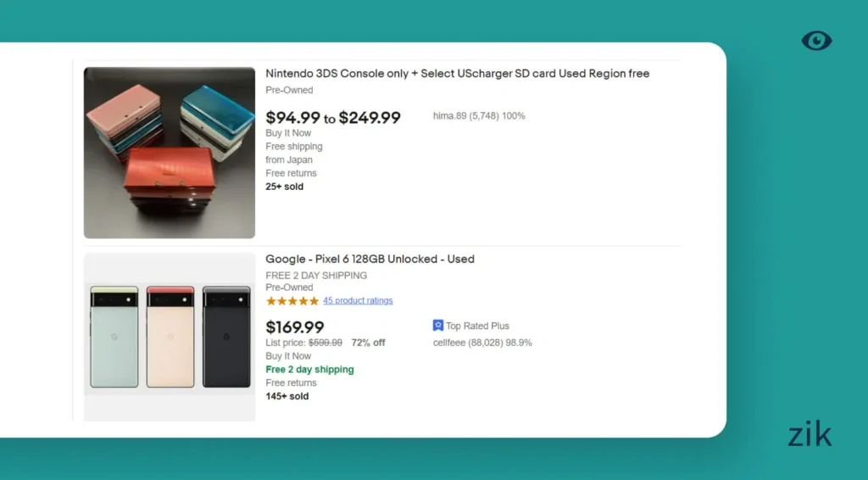Image resolution: width=868 pixels, height=480 pixels.
Task: Click the 145+ sold label
Action: click(287, 396)
